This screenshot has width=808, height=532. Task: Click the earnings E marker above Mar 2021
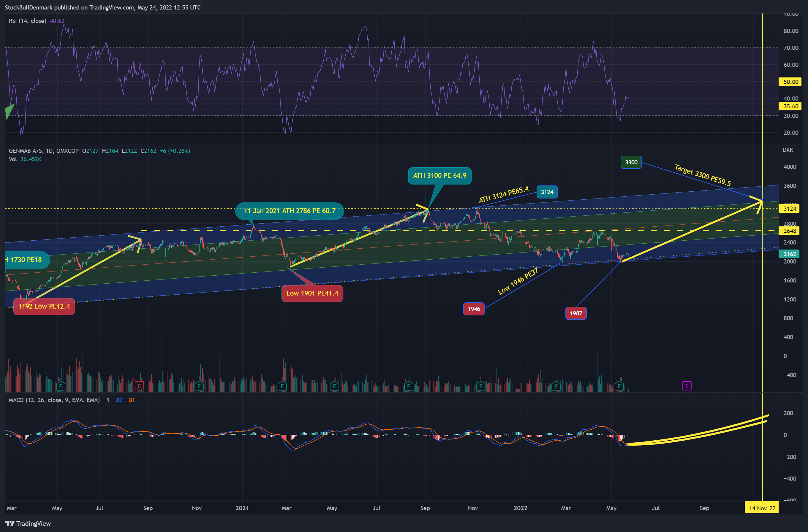tap(282, 386)
